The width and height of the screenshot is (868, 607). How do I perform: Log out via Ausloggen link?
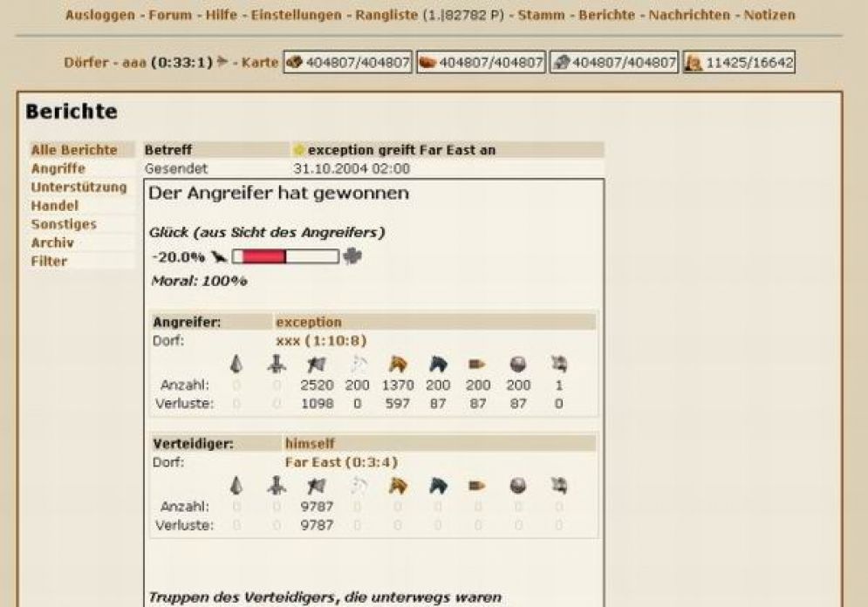[x=100, y=15]
